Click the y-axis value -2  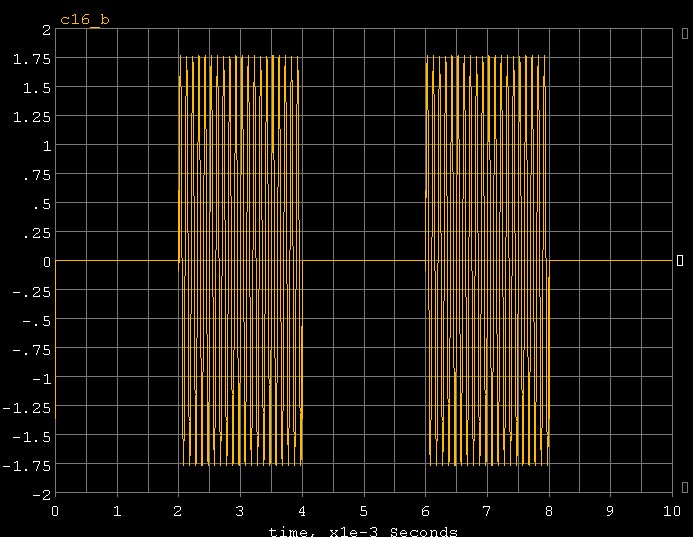(42, 495)
